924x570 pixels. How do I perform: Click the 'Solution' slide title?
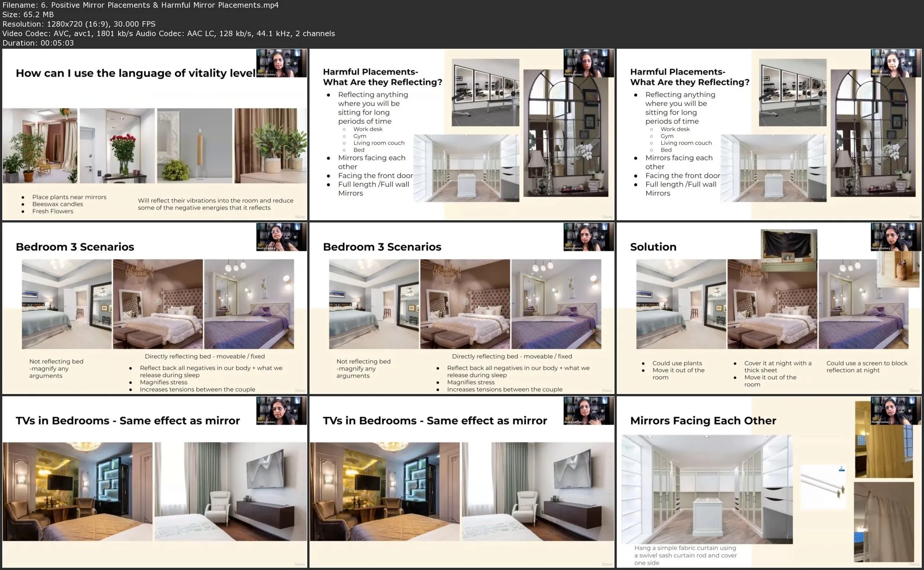click(x=653, y=247)
